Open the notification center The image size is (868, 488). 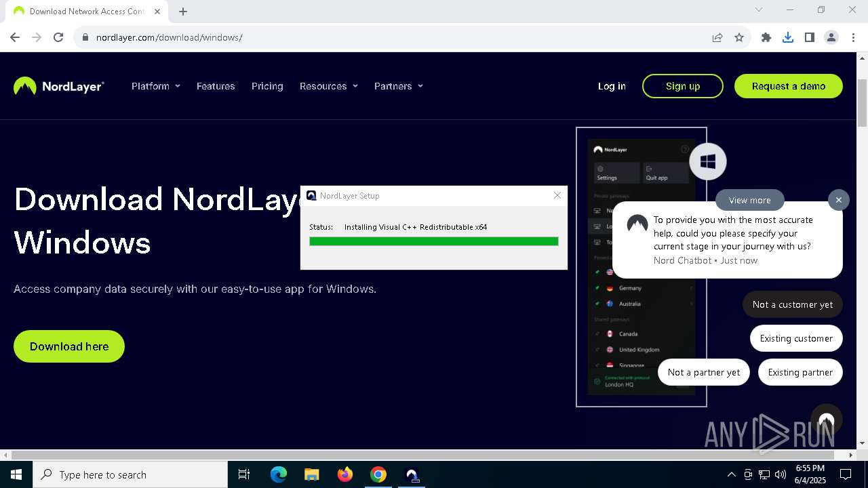[846, 474]
